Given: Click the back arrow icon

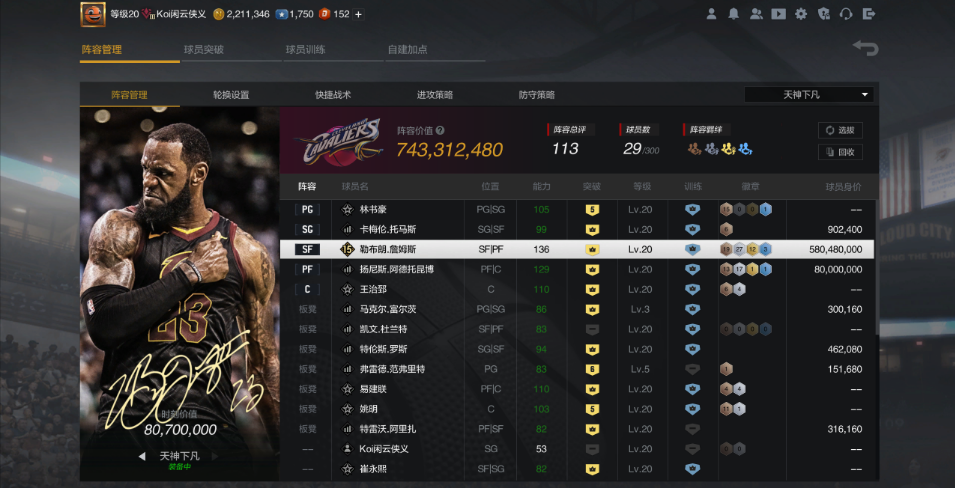Looking at the screenshot, I should (x=865, y=49).
